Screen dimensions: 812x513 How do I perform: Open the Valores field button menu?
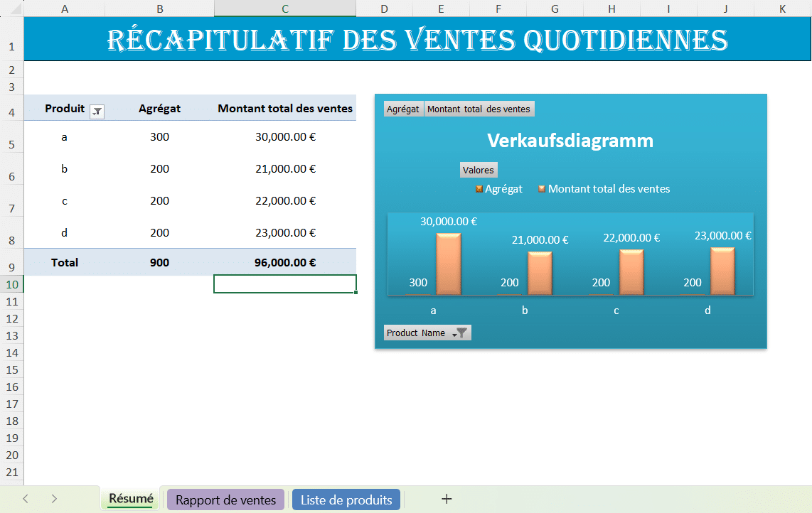pyautogui.click(x=479, y=170)
